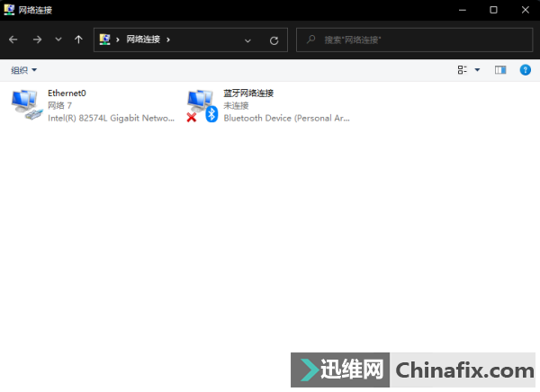Click the window title bar app icon
The width and height of the screenshot is (540, 392).
pos(9,10)
